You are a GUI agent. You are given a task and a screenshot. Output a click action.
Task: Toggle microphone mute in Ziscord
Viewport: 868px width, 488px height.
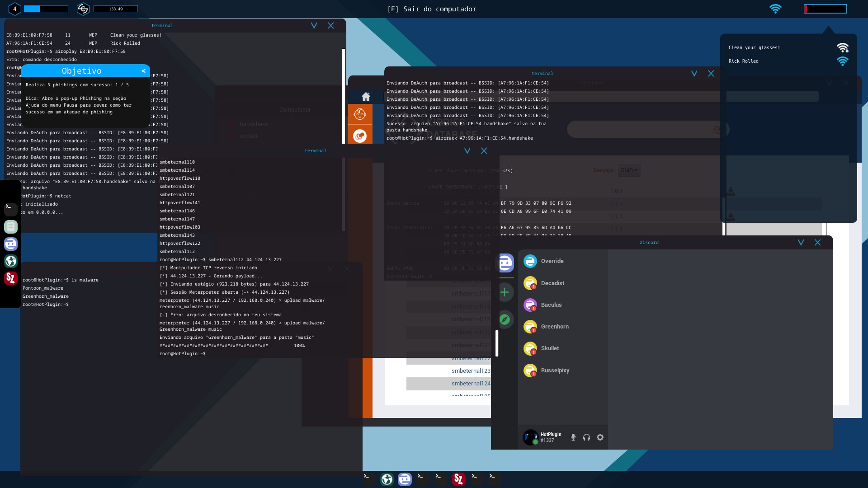573,437
